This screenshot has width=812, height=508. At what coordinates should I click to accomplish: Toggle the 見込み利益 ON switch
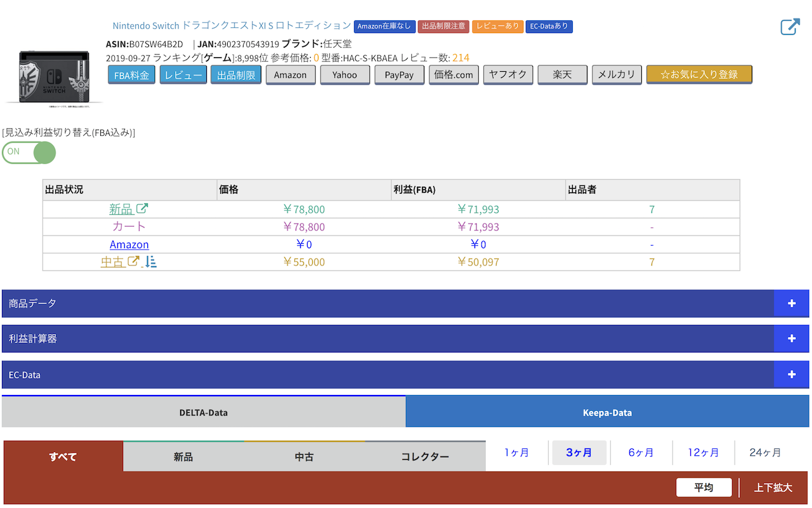click(29, 152)
